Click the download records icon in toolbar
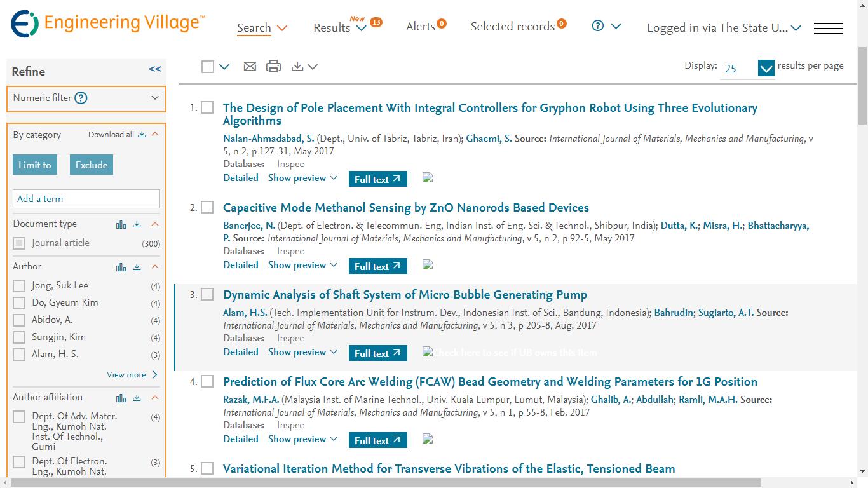Screen dimensions: 868x488 click(297, 67)
